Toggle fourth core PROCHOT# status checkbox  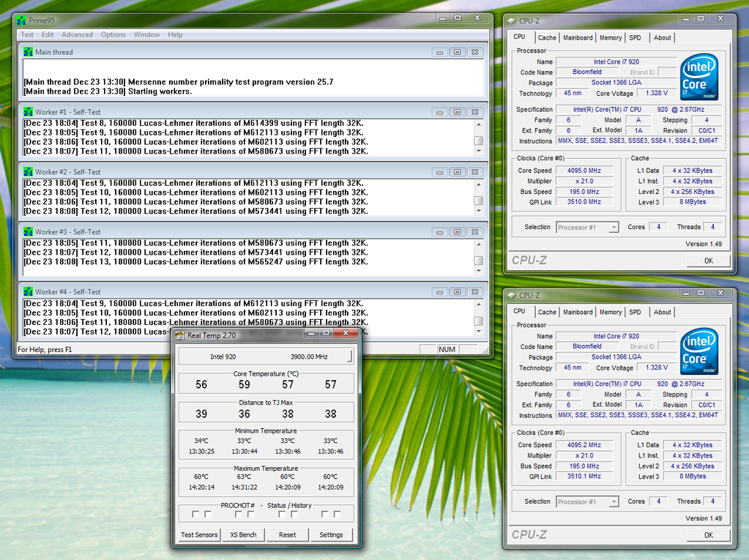tap(325, 514)
